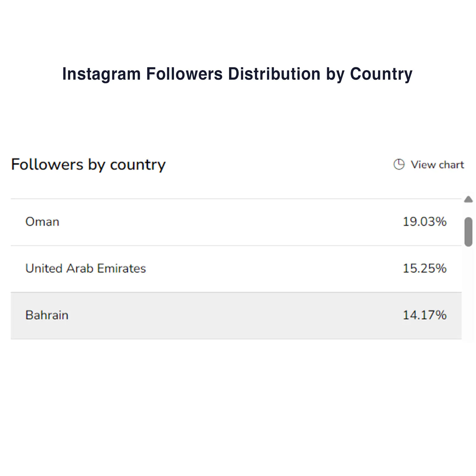
Task: Click Oman's 19.03% value
Action: pyautogui.click(x=424, y=221)
